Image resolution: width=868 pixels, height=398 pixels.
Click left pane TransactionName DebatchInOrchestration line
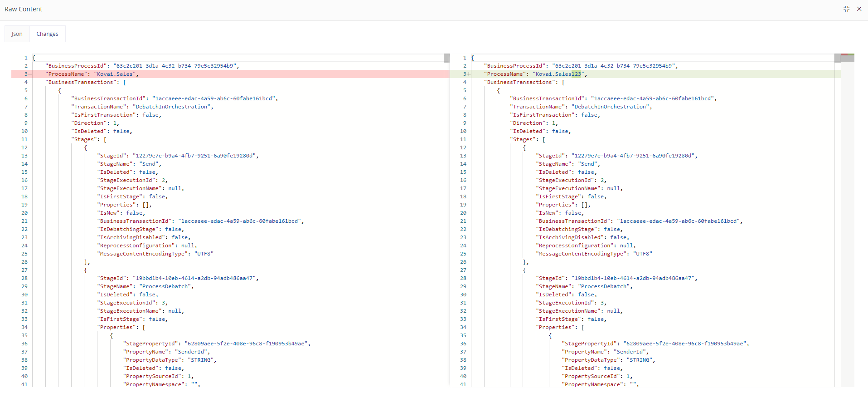(142, 107)
